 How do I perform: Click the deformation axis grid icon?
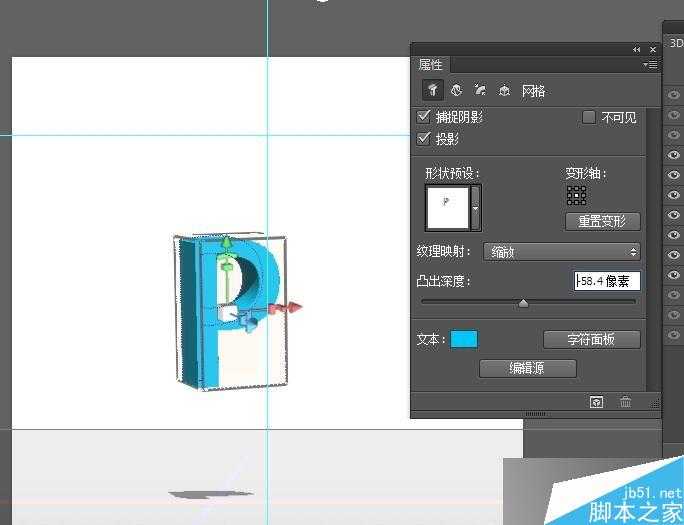click(576, 195)
